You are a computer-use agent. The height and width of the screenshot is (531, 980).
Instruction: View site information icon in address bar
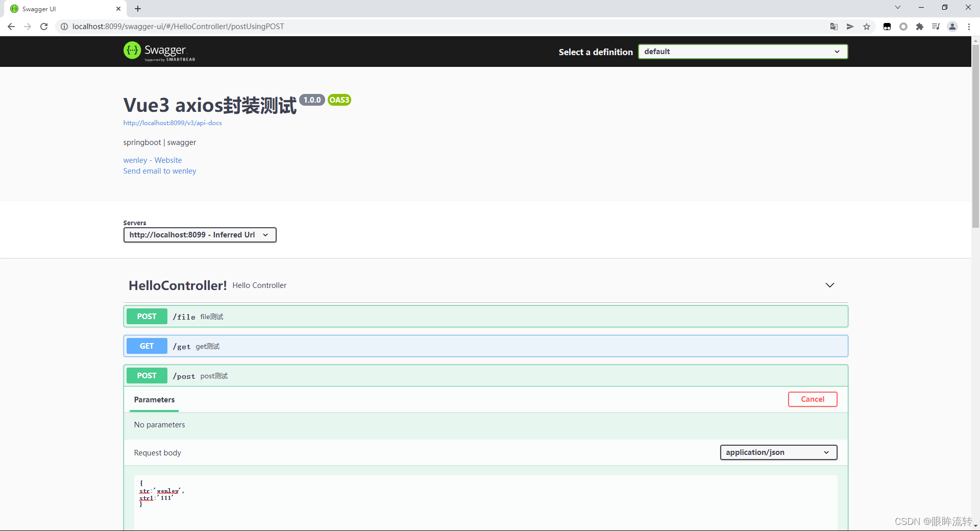tap(64, 27)
